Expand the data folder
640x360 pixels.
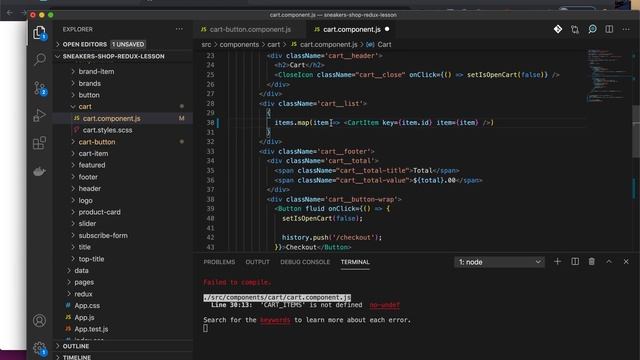tap(81, 270)
